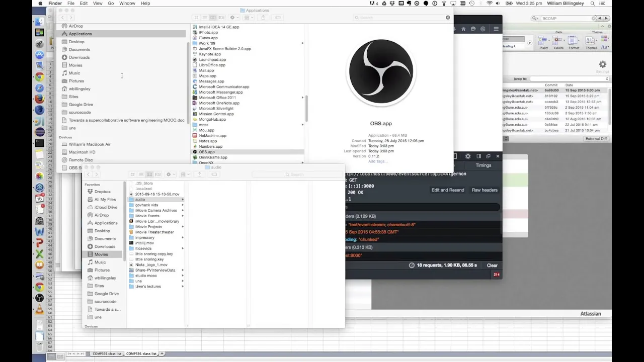Viewport: 644px width, 362px height.
Task: Launch Safari from the Dock
Action: click(40, 87)
